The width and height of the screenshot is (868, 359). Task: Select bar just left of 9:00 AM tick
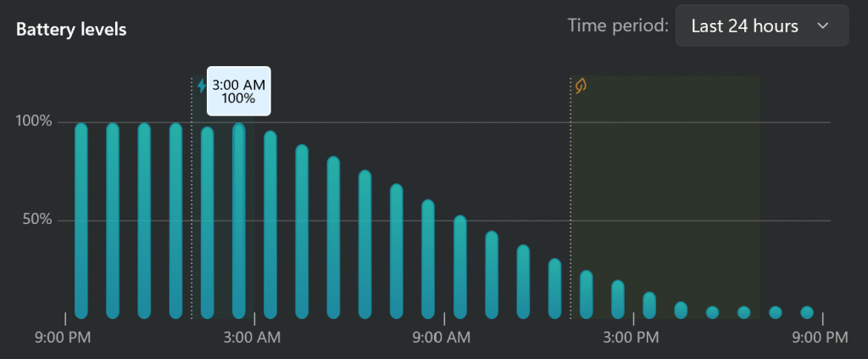click(x=428, y=260)
